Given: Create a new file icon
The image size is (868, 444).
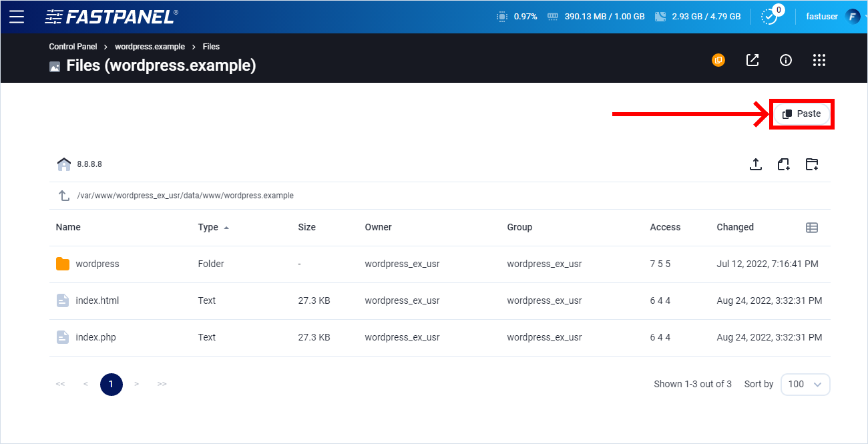Looking at the screenshot, I should (x=784, y=164).
